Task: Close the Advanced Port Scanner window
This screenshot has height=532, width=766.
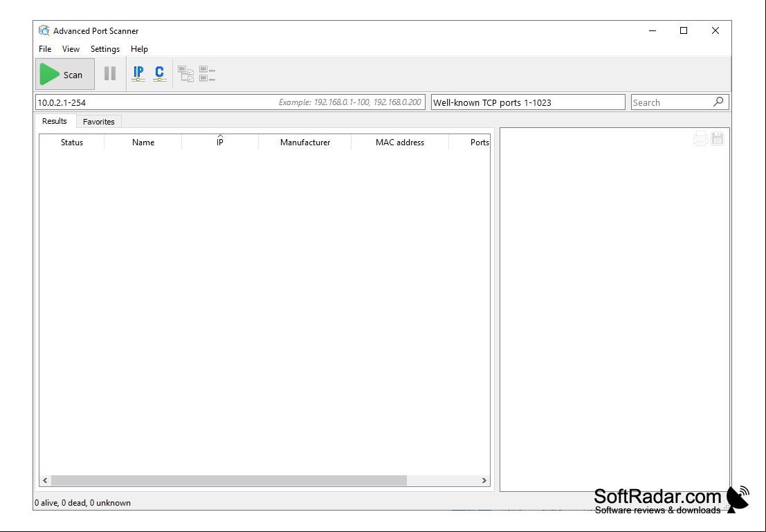Action: click(x=715, y=30)
